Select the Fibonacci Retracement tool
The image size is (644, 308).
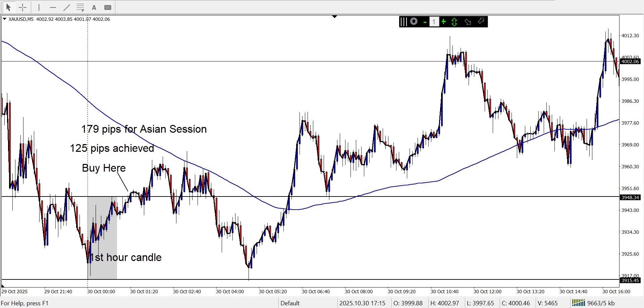click(x=80, y=7)
